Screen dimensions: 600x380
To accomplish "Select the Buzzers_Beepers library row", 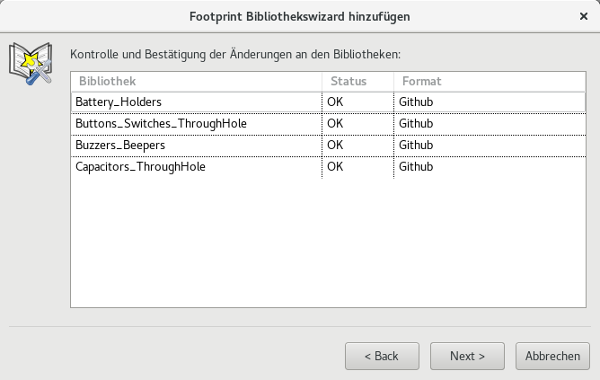I will pos(328,145).
